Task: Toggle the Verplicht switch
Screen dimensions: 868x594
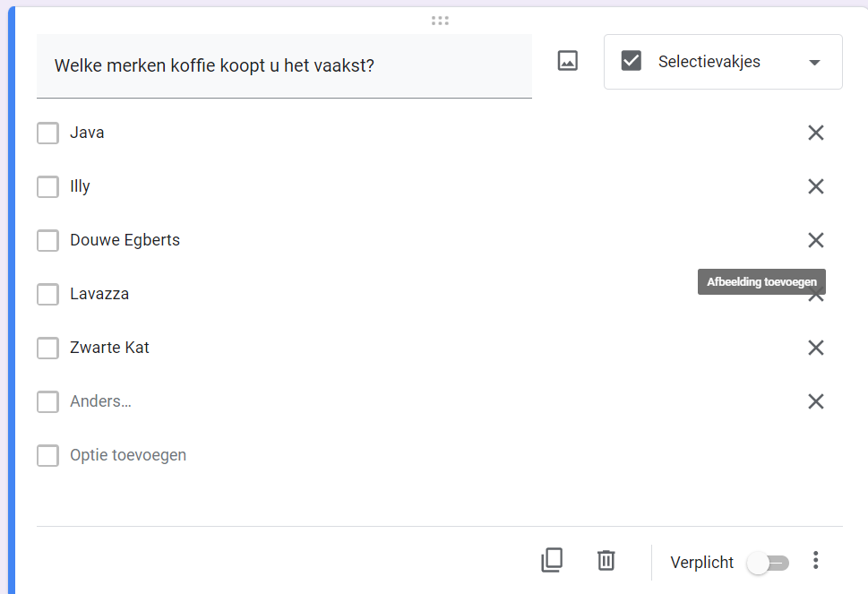Action: pyautogui.click(x=768, y=564)
